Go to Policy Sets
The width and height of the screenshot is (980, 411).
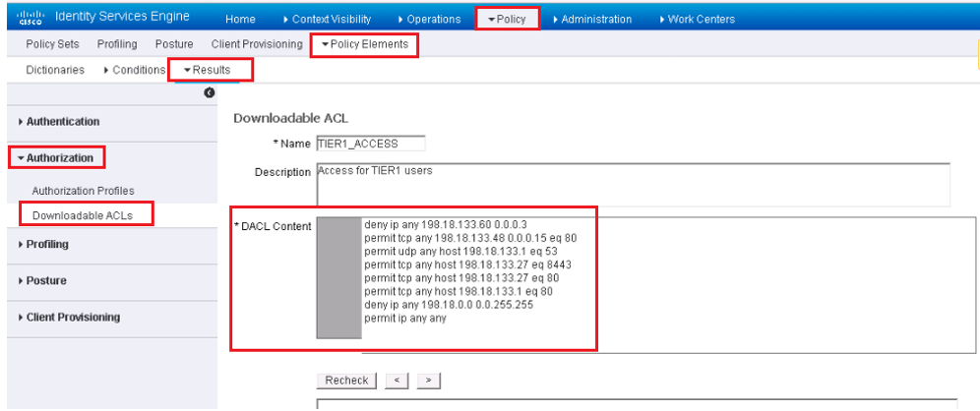pos(52,44)
